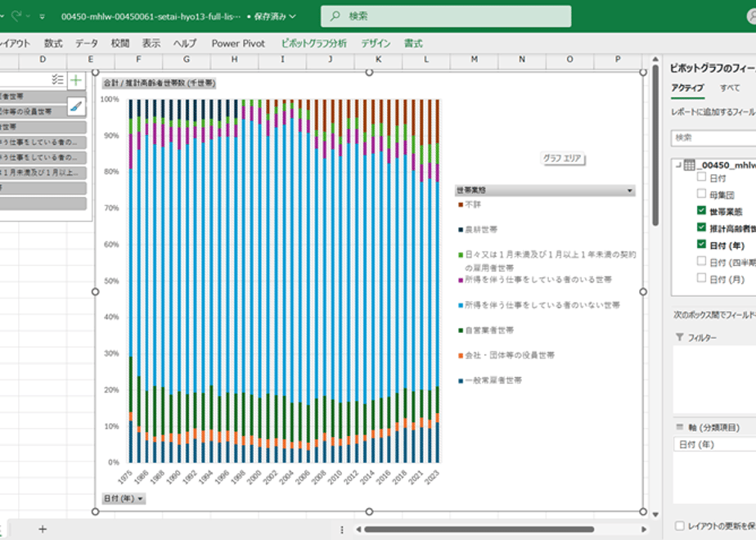Click the title bar 検索 box

point(446,16)
